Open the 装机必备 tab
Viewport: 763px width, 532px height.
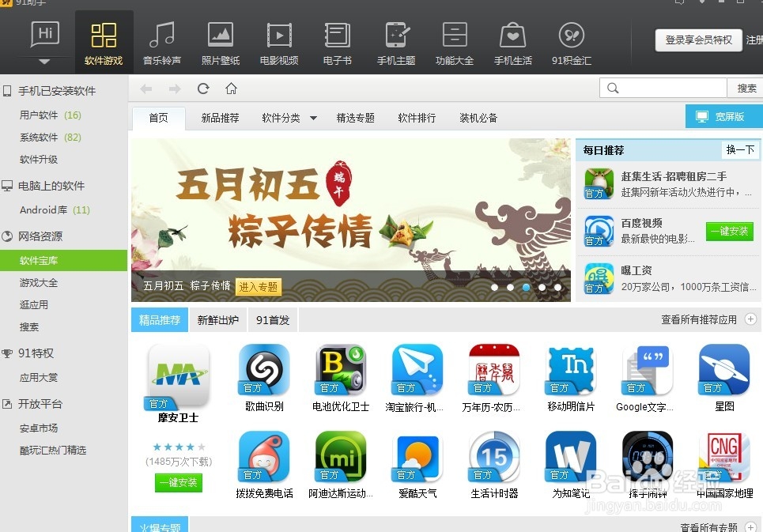coord(479,118)
